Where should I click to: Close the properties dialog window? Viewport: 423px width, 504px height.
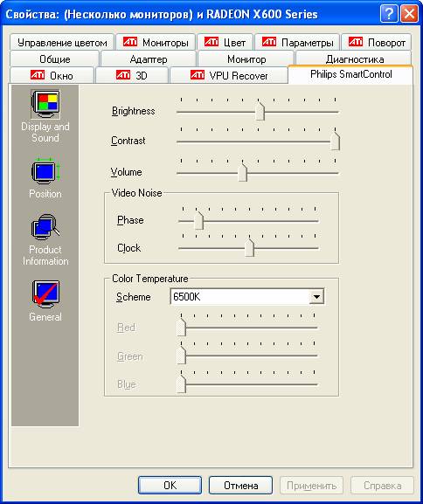(x=409, y=14)
